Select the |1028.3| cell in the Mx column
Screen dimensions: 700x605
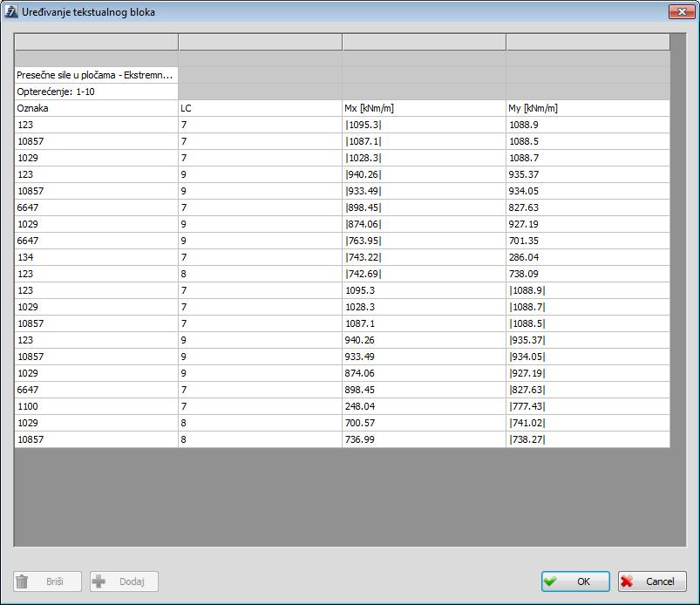click(425, 158)
